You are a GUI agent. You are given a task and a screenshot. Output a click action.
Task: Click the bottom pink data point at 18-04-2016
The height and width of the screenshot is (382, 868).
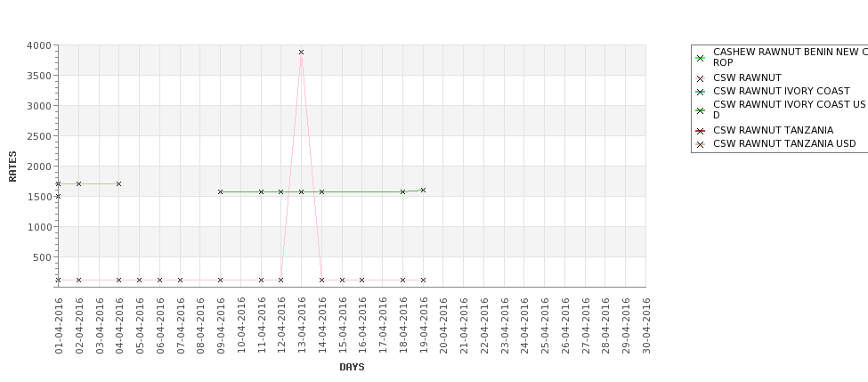403,280
